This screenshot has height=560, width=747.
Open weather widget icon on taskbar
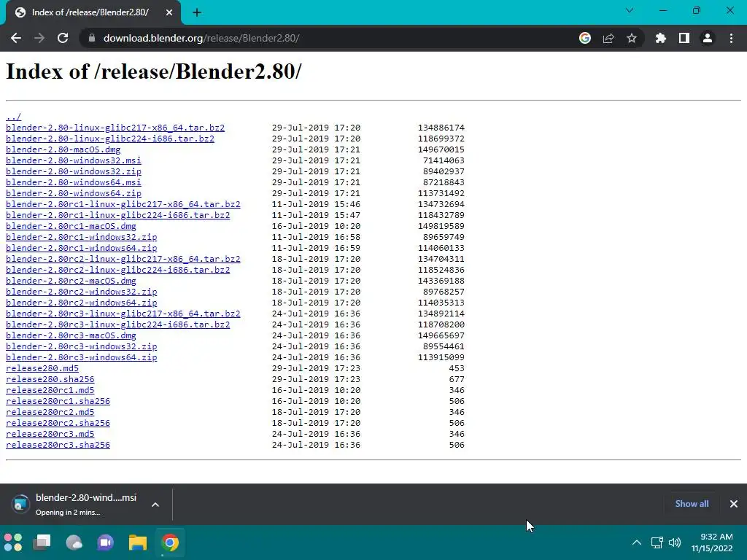(74, 542)
